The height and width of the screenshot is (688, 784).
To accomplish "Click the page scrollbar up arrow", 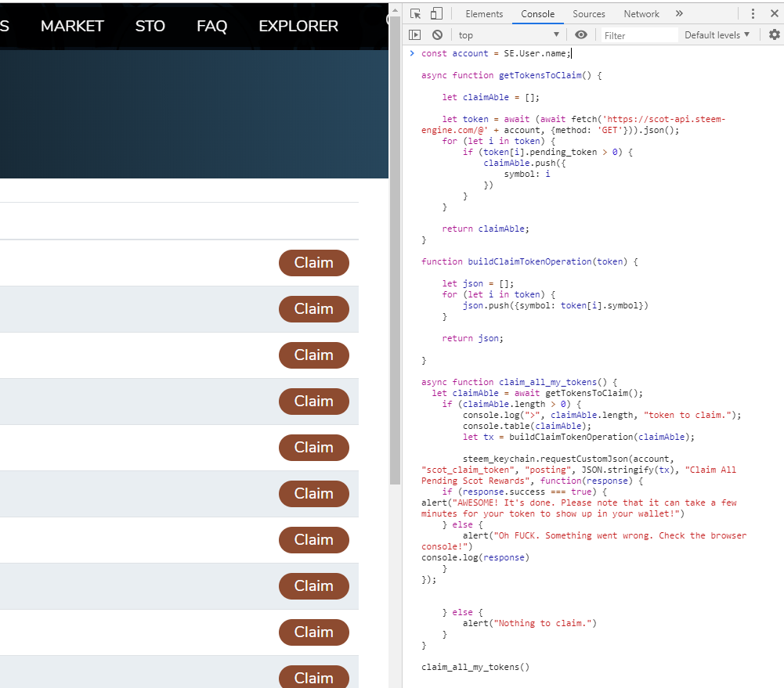I will click(395, 10).
